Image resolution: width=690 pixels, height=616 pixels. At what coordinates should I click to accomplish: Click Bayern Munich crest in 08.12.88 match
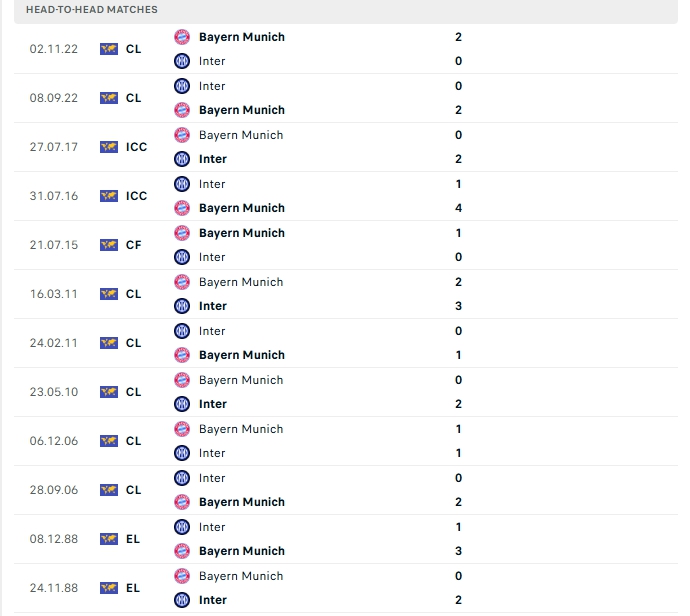coord(182,551)
